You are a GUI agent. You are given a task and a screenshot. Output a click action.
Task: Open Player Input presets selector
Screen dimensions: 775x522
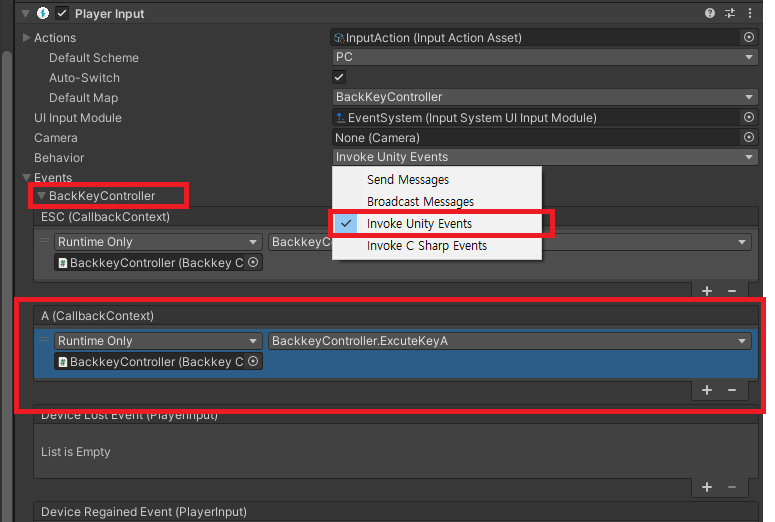click(x=730, y=13)
